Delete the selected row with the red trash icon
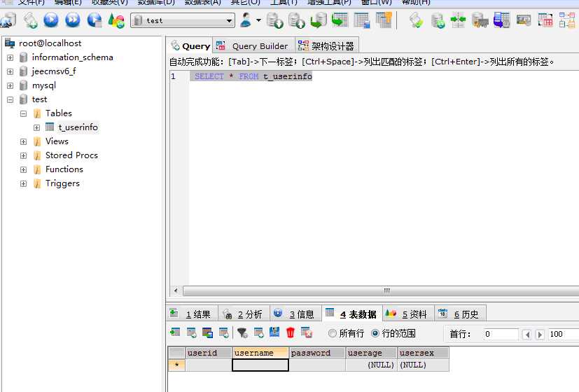579x392 pixels. coord(291,332)
